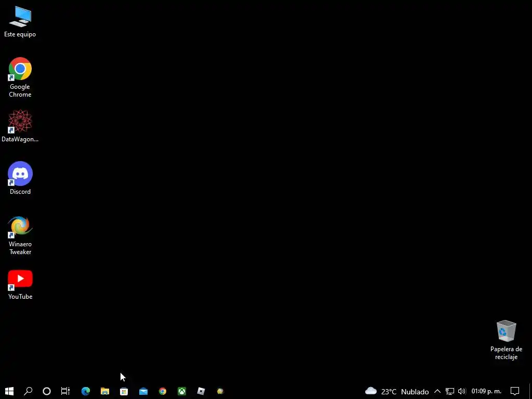
Task: Select the Discord desktop shortcut
Action: [20, 178]
